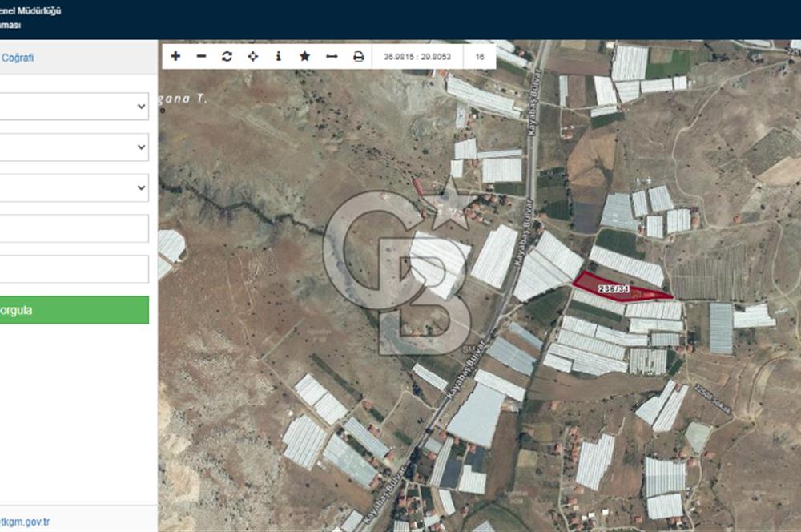
Task: Focus the second empty text input field
Action: [x=74, y=269]
